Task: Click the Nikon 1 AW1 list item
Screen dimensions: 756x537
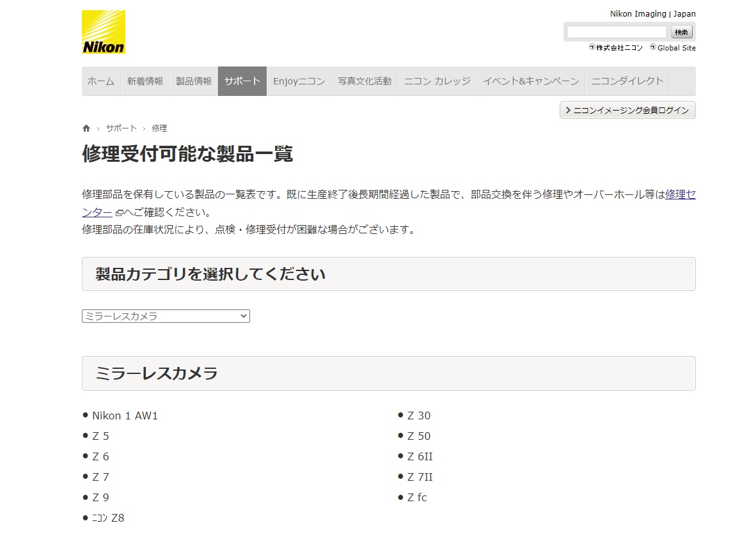Action: pyautogui.click(x=125, y=416)
